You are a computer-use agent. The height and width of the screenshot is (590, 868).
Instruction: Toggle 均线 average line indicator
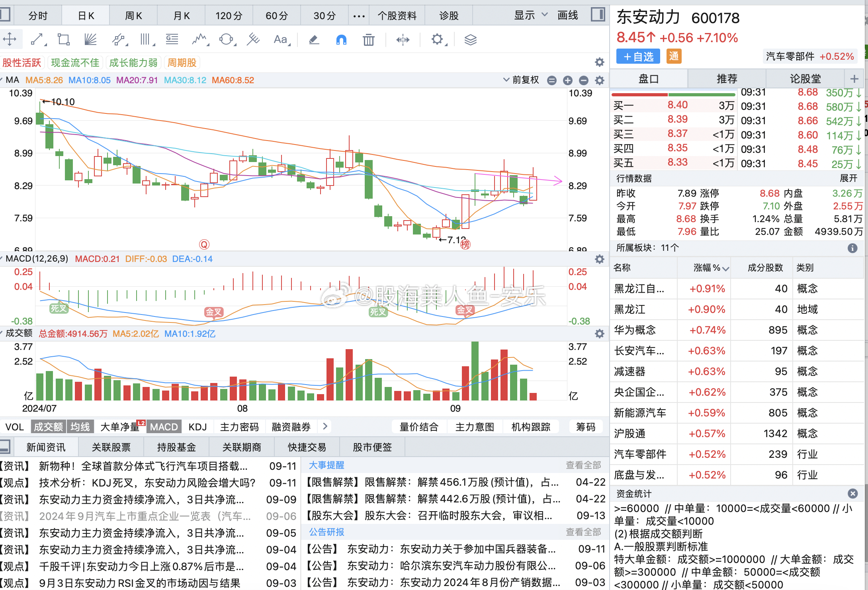coord(80,427)
